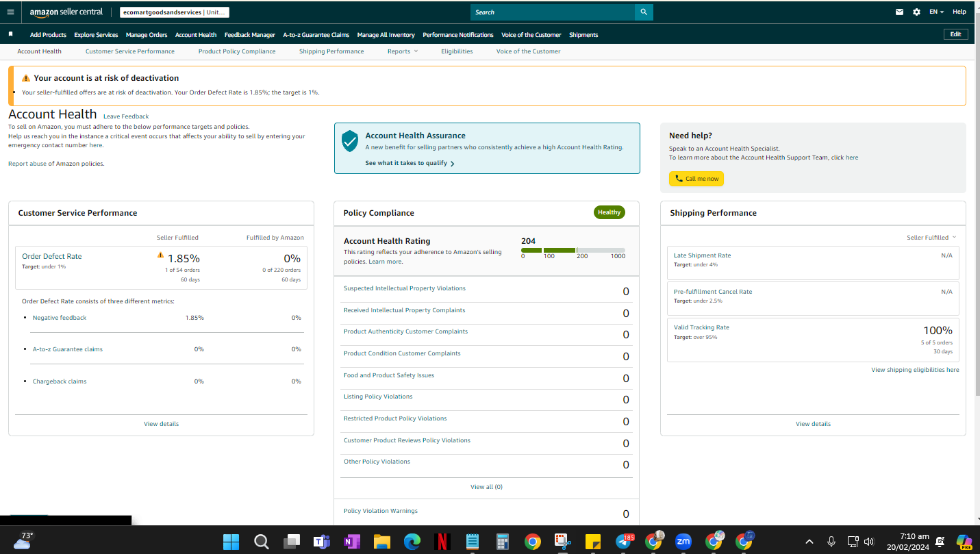Open Zoom from the taskbar
Viewport: 980px width, 554px height.
[x=683, y=542]
